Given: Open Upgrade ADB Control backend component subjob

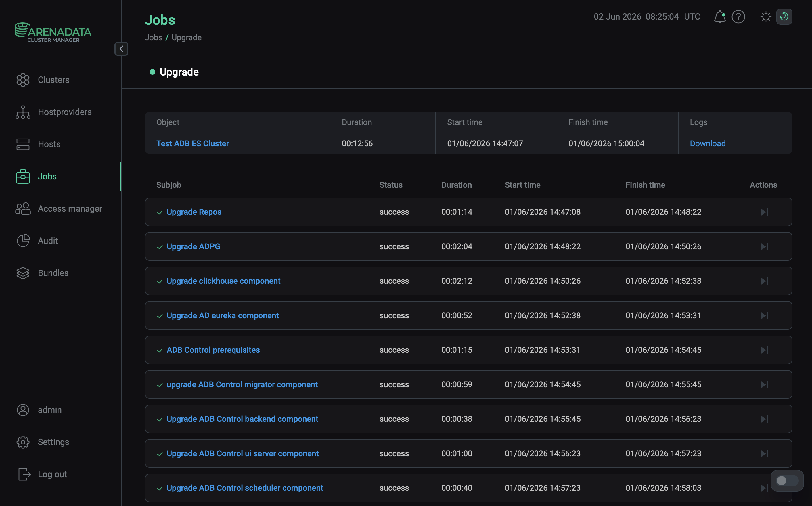Looking at the screenshot, I should click(x=242, y=419).
